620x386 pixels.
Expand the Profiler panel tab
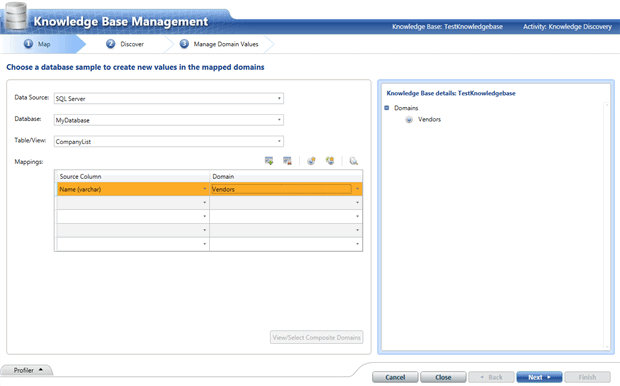point(28,370)
